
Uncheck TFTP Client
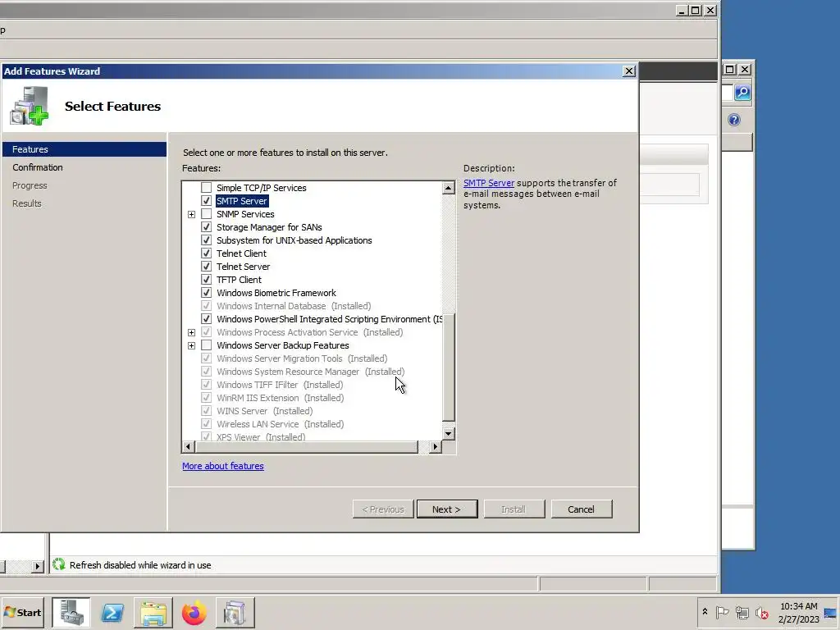point(206,280)
